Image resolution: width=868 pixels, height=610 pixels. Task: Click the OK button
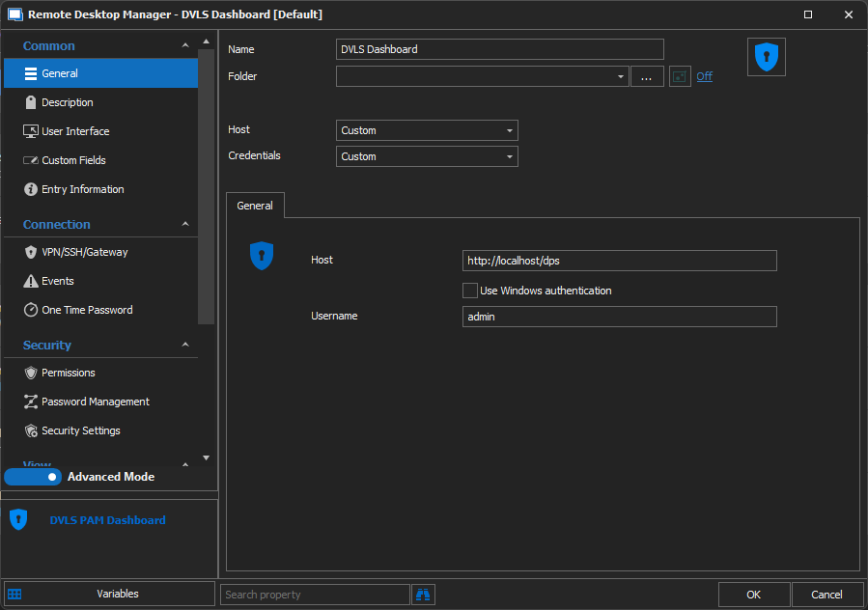[x=753, y=595]
